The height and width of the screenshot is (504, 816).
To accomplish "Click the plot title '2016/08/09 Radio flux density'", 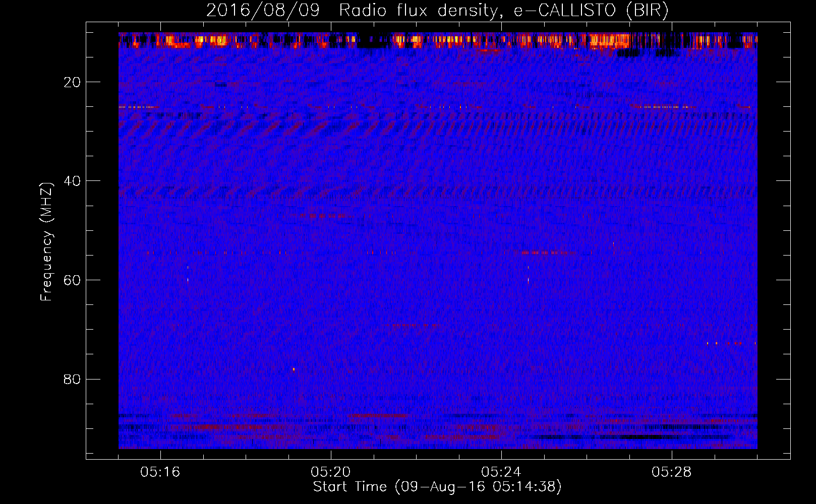I will pos(437,11).
